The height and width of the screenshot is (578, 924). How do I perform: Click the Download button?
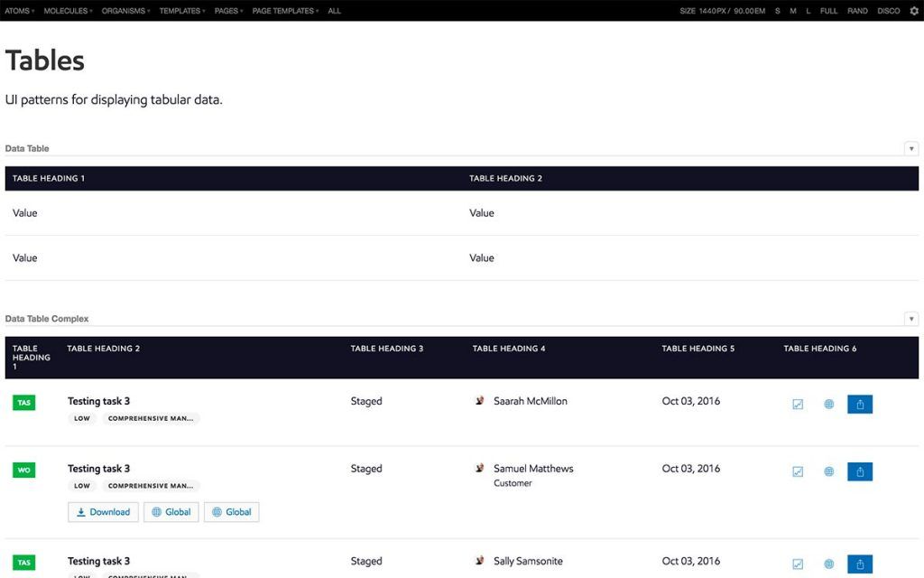coord(103,512)
